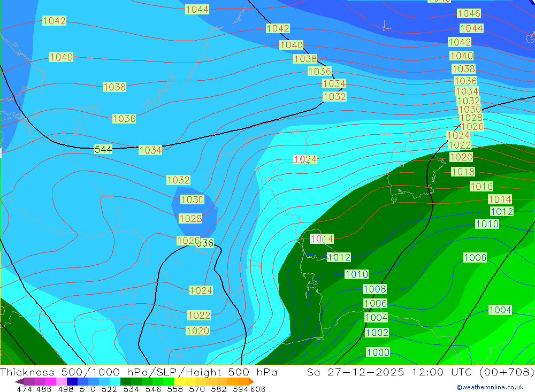535x392 pixels.
Task: Click the 1034 label beside the 544 label
Action: (x=150, y=150)
